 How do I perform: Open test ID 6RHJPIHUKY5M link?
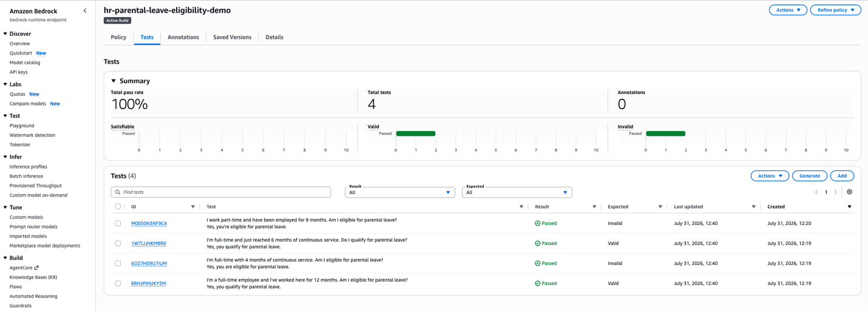tap(149, 283)
